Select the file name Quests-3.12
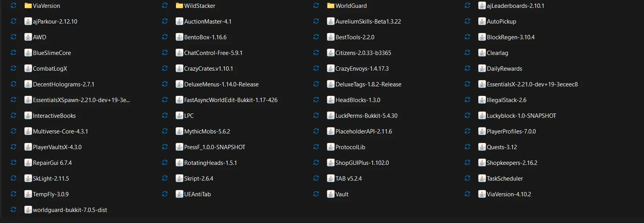This screenshot has height=223, width=644. click(x=502, y=147)
